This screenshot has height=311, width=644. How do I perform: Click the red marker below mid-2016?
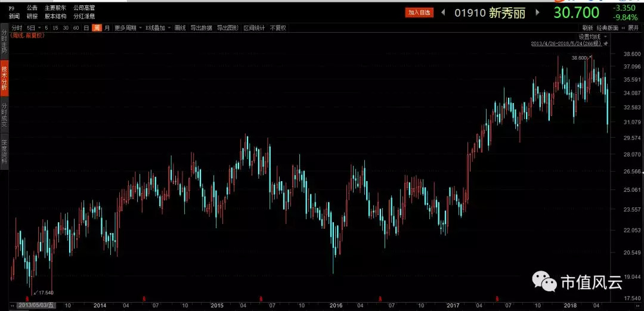[x=380, y=297]
